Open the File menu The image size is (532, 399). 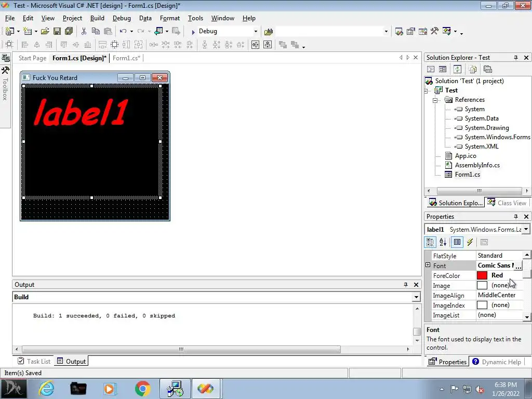click(10, 18)
